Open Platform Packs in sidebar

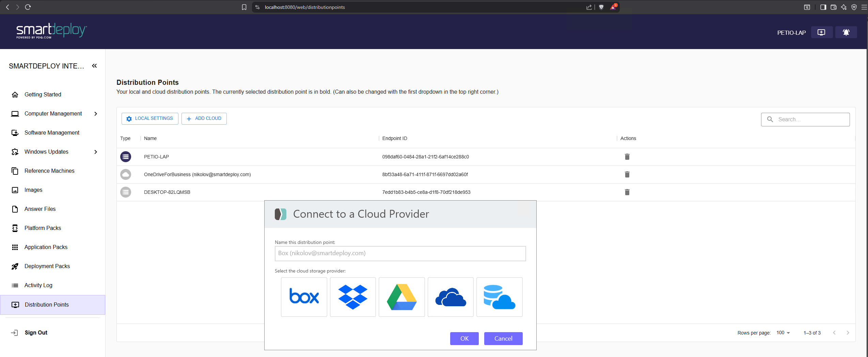point(43,228)
